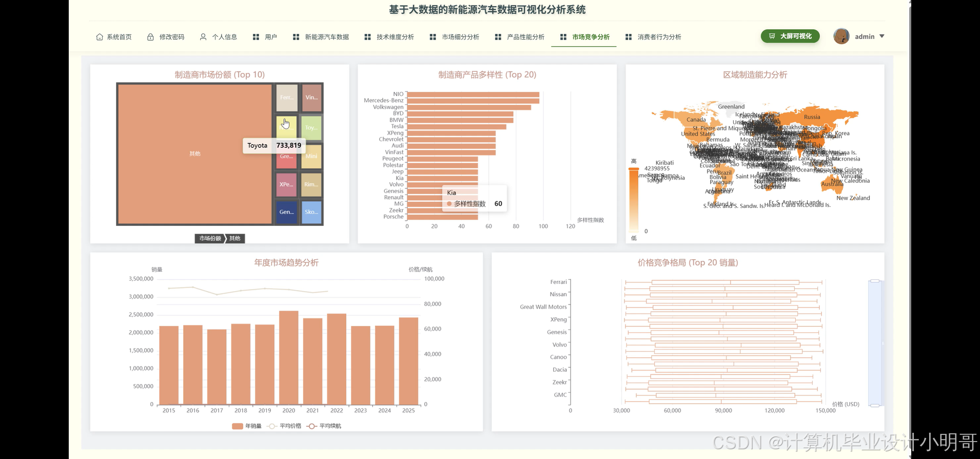Viewport: 980px width, 459px height.
Task: Click the 制造商市场份额 (Top 10) chart title
Action: coord(220,75)
